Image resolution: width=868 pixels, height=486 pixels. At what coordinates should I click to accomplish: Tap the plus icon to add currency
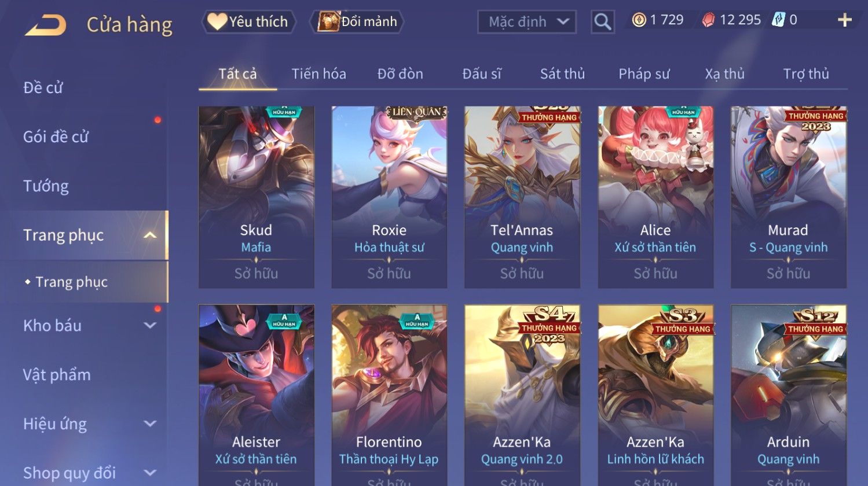click(x=845, y=20)
